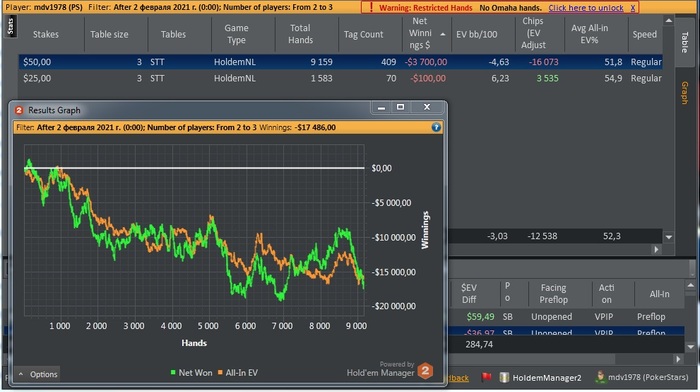Click the $59,49 EV diff value
The height and width of the screenshot is (392, 700).
coord(480,317)
